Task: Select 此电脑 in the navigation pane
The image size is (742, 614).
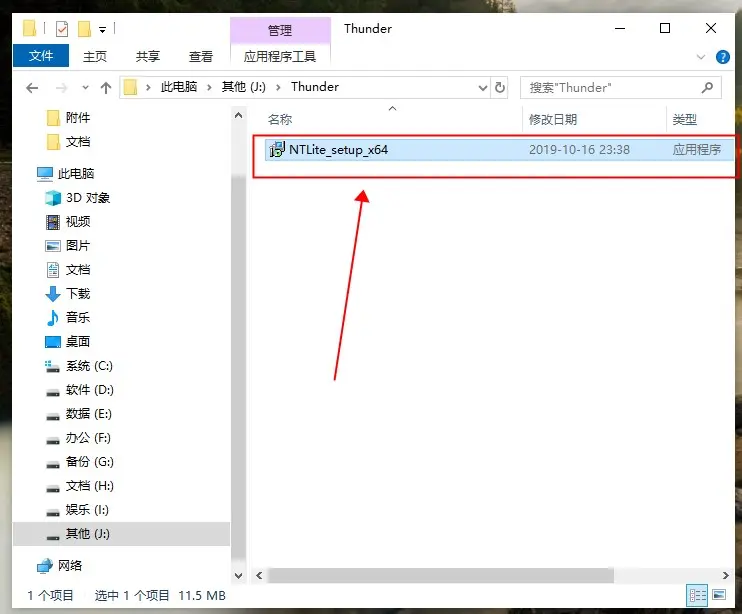Action: 66,174
